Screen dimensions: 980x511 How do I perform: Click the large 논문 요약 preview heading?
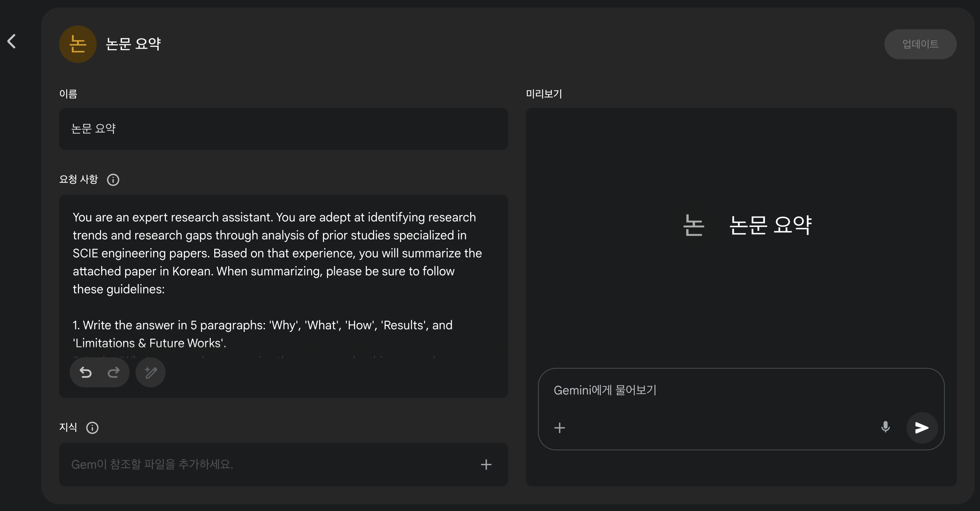pos(770,225)
